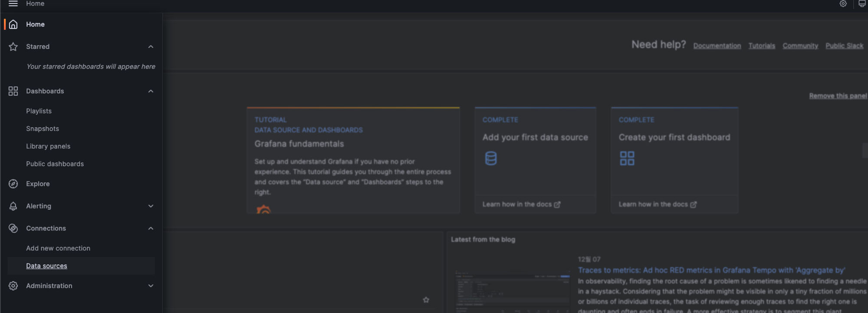Click the Alerting bell icon
The height and width of the screenshot is (313, 868).
point(13,206)
